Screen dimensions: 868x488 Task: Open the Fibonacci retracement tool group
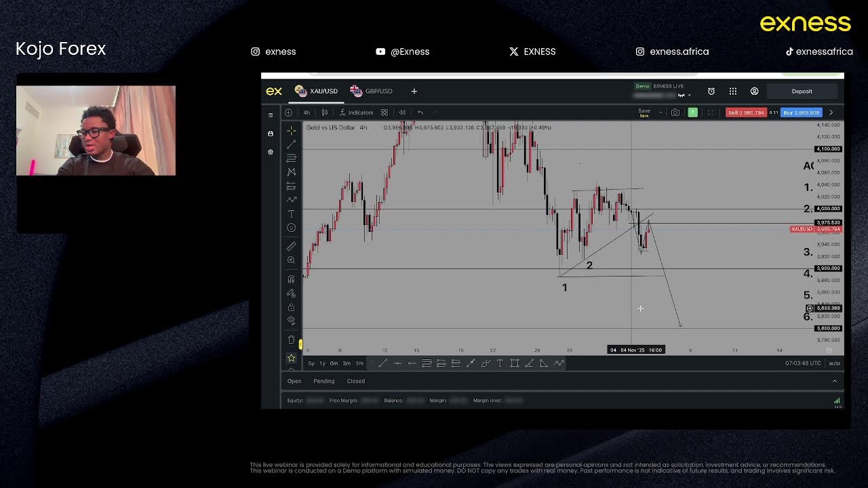tap(291, 158)
